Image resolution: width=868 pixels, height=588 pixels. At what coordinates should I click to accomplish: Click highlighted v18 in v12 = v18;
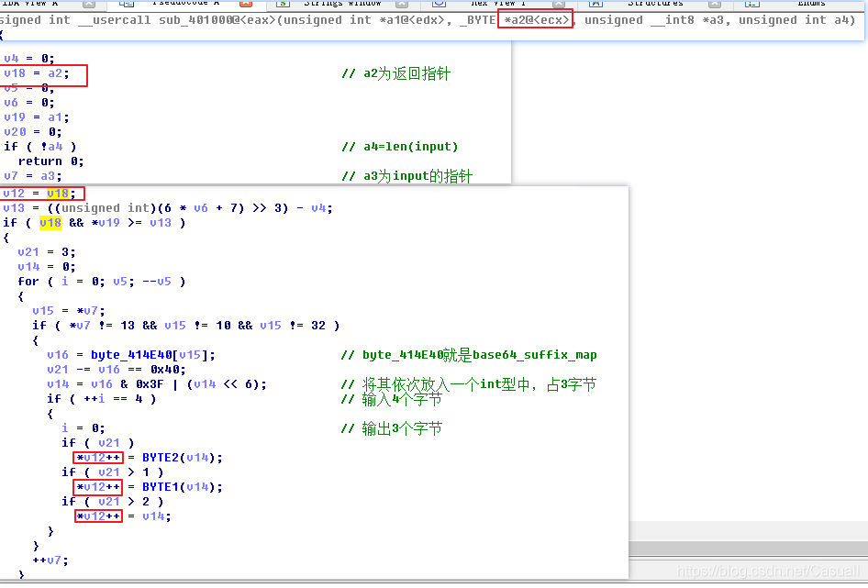tap(58, 194)
